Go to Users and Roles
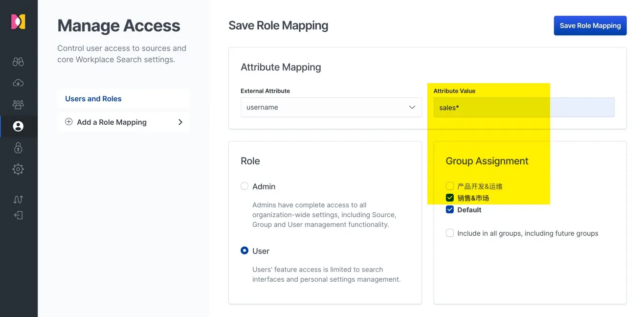Screen dimensions: 644x317 [93, 99]
